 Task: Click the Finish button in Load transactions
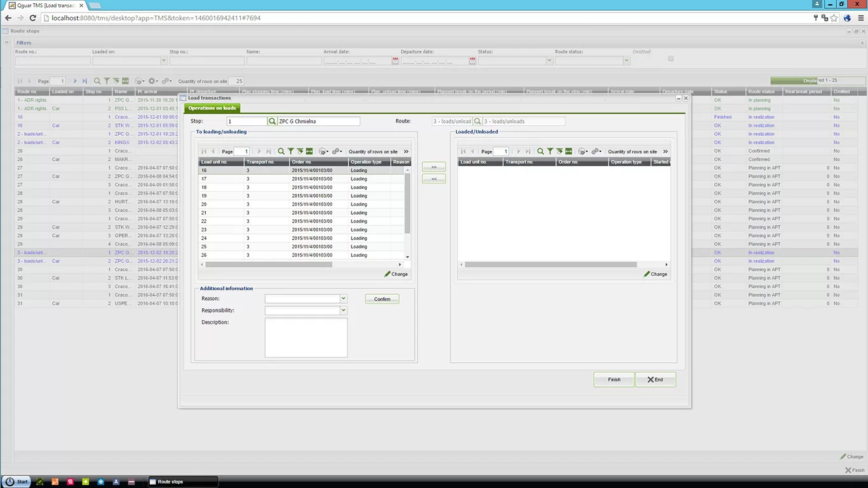pyautogui.click(x=614, y=379)
